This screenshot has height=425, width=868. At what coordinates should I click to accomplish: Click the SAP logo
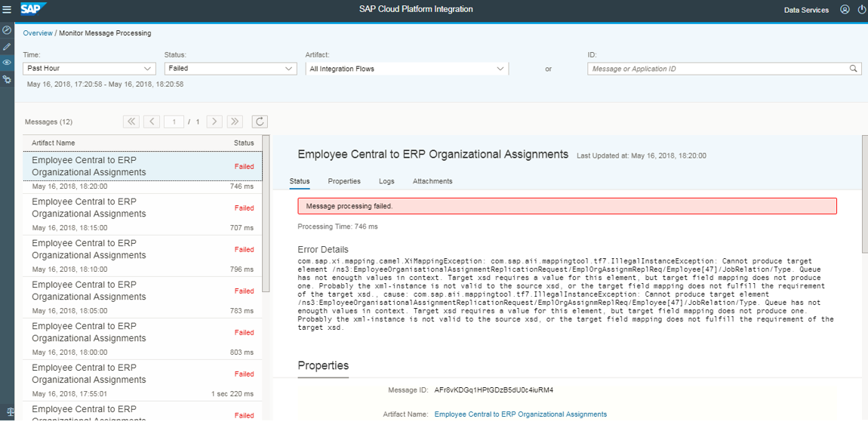point(33,9)
